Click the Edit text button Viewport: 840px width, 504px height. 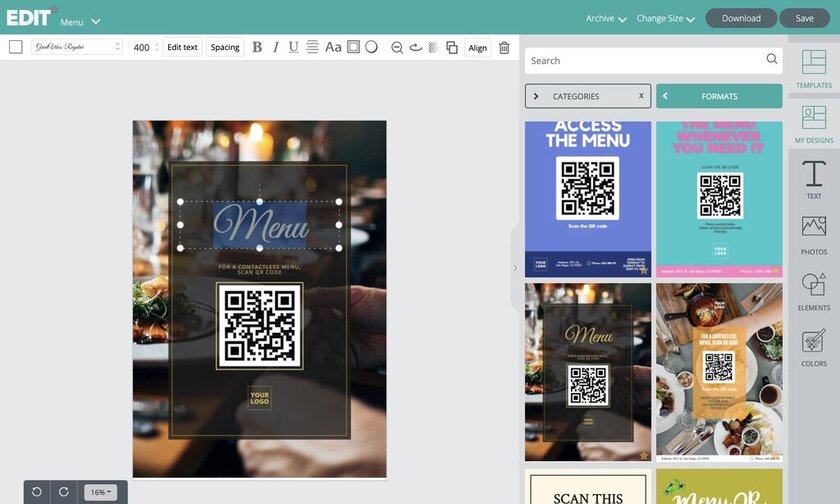pyautogui.click(x=182, y=47)
